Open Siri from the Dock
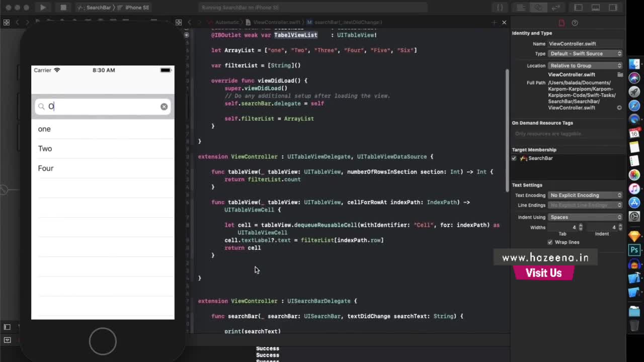The height and width of the screenshot is (362, 644). tap(634, 77)
